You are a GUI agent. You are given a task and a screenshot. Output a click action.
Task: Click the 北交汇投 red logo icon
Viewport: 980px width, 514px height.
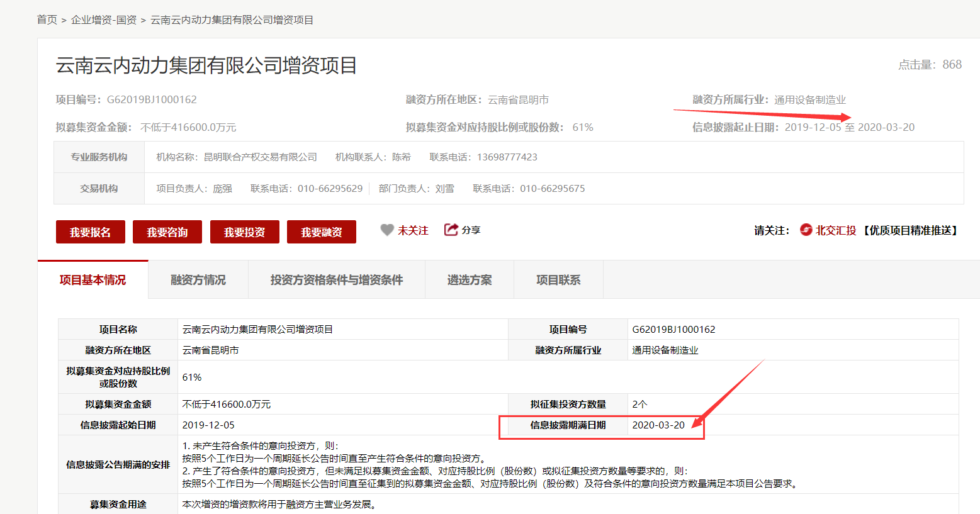(806, 230)
